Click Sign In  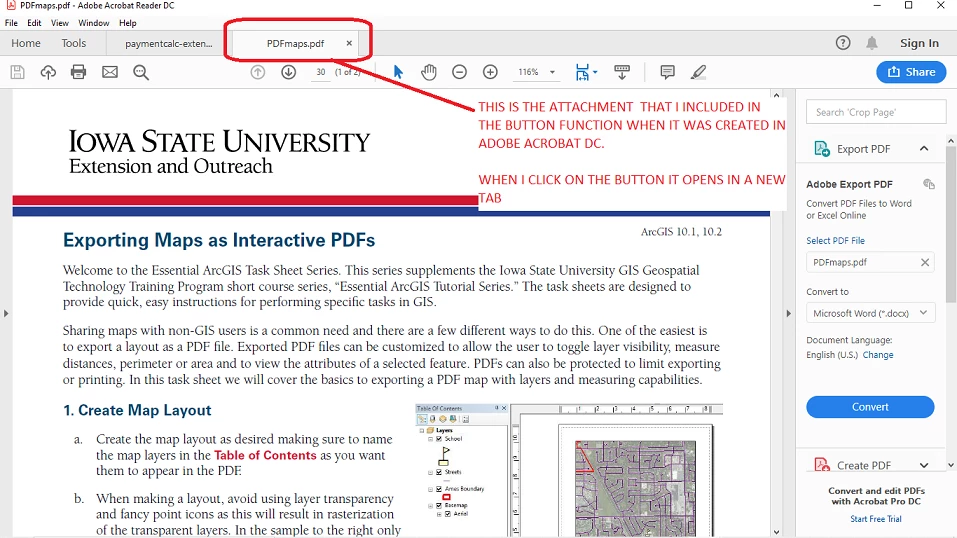tap(919, 43)
